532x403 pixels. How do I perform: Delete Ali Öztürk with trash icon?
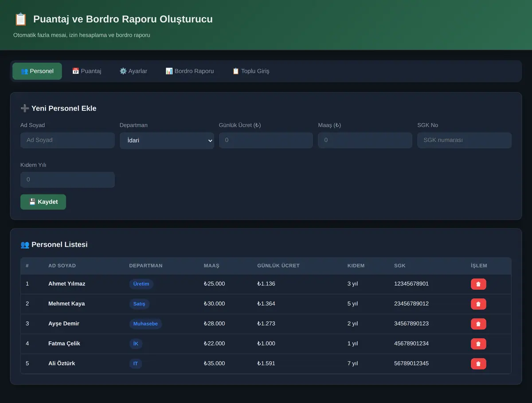(x=478, y=364)
